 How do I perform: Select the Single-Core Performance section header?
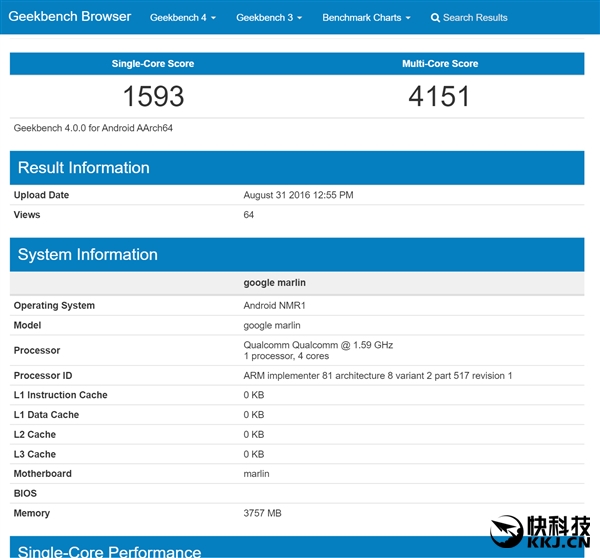click(109, 551)
